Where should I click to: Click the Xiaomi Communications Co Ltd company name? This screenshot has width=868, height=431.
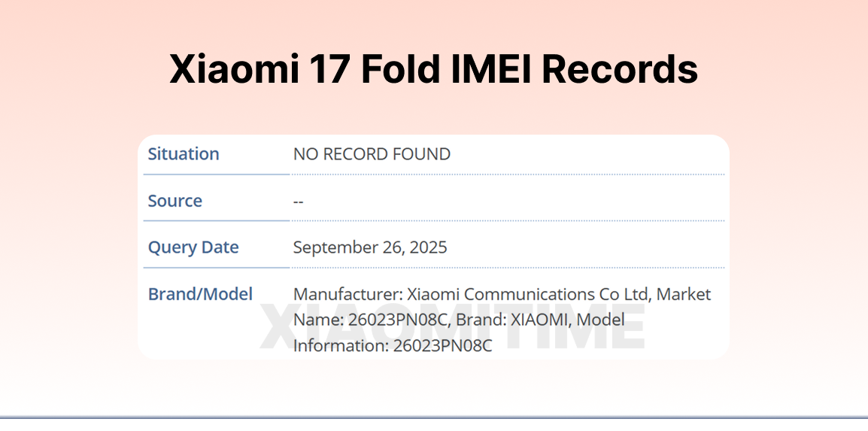click(520, 294)
